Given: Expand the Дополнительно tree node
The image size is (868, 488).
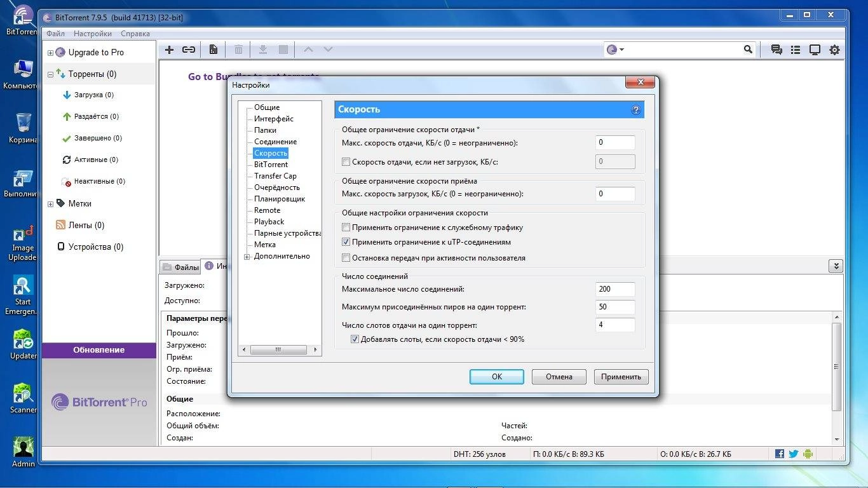Looking at the screenshot, I should point(247,257).
